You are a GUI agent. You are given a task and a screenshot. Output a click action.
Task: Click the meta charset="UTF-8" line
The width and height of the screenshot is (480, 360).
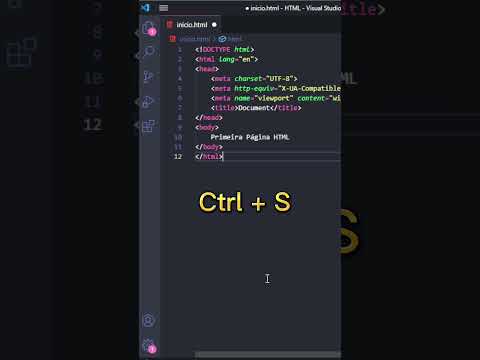[x=254, y=79]
